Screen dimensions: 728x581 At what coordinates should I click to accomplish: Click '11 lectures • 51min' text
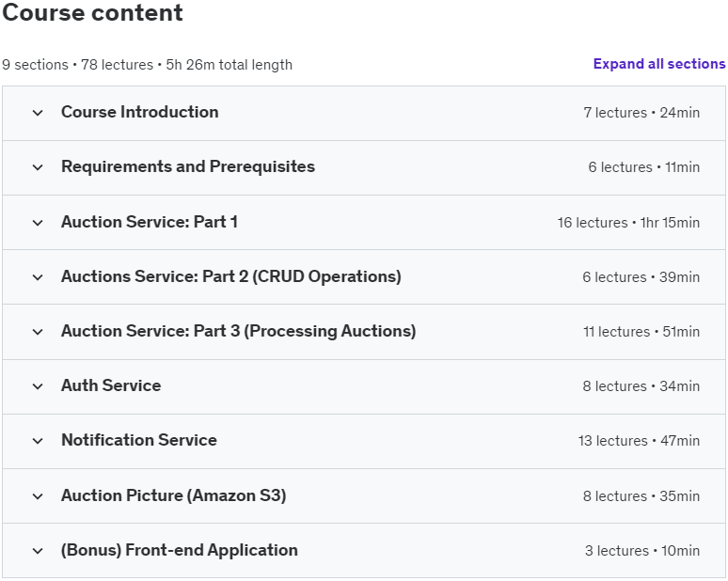[x=641, y=332]
